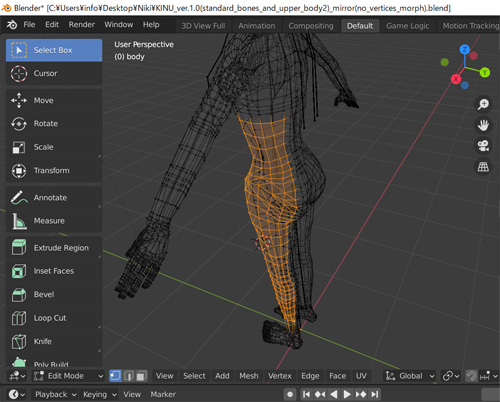The image size is (500, 402).
Task: Select the Knife tool
Action: [54, 341]
